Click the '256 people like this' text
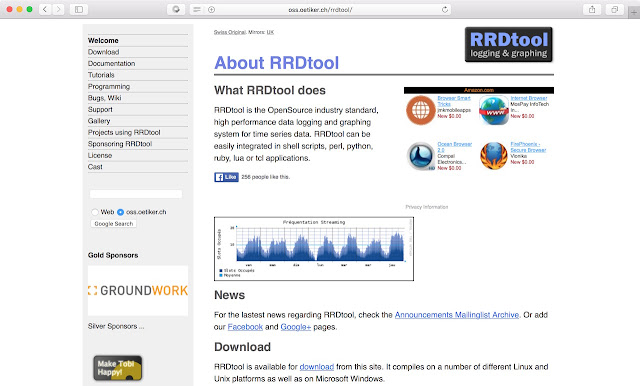The height and width of the screenshot is (386, 640). [265, 177]
